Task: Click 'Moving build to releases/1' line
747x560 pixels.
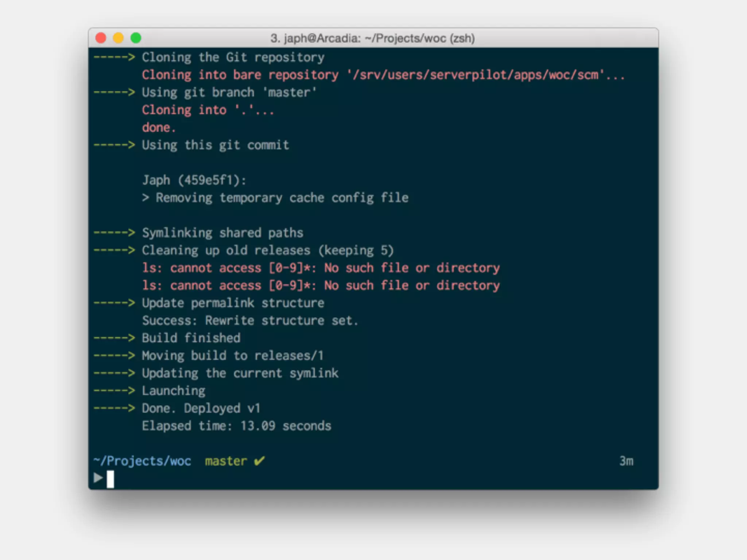Action: 233,355
